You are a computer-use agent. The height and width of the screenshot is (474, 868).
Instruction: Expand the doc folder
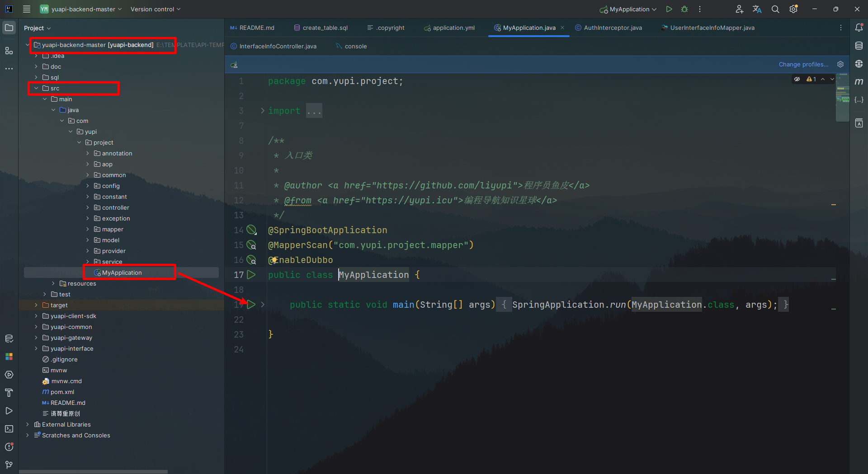36,66
